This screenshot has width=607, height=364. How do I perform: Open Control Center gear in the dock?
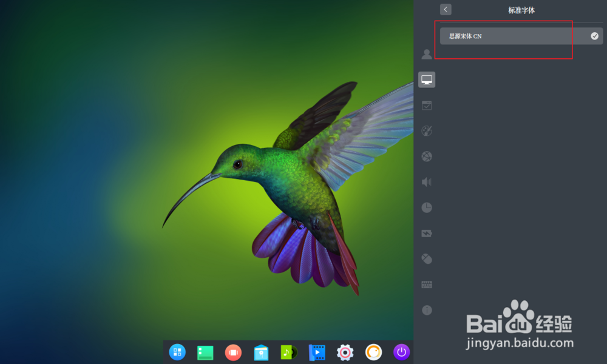click(345, 352)
